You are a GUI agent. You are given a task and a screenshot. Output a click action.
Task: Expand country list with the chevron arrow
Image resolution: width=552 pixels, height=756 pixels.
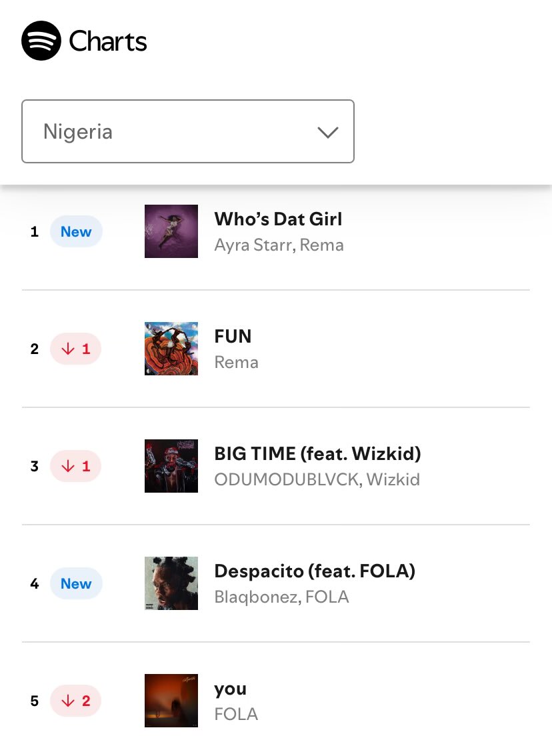(328, 132)
